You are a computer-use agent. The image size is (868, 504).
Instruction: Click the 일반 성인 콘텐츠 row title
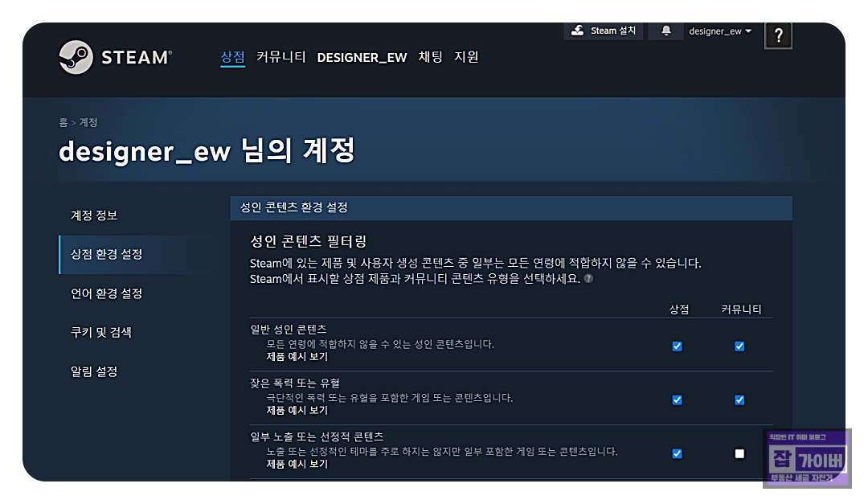[x=289, y=330]
